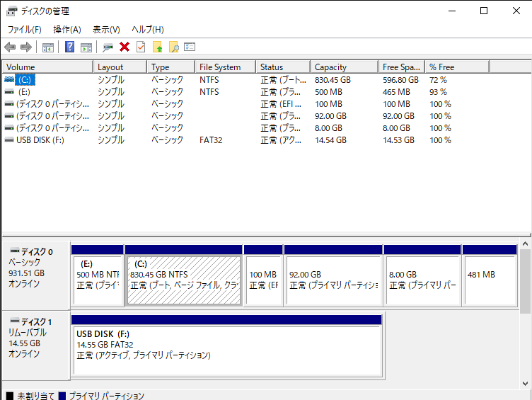The height and width of the screenshot is (400, 532).
Task: Sort by Layout column header
Action: (120, 67)
